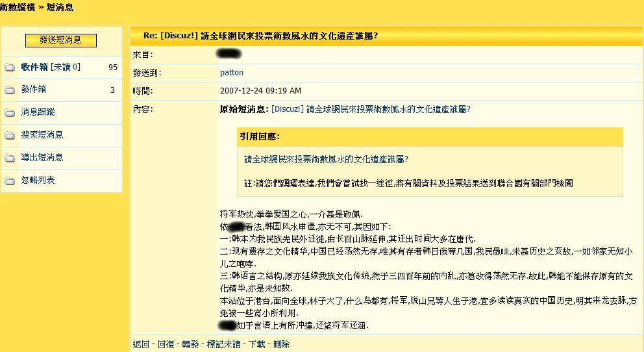Click the folder icon beside 收件箱
The height and width of the screenshot is (352, 644).
10,68
